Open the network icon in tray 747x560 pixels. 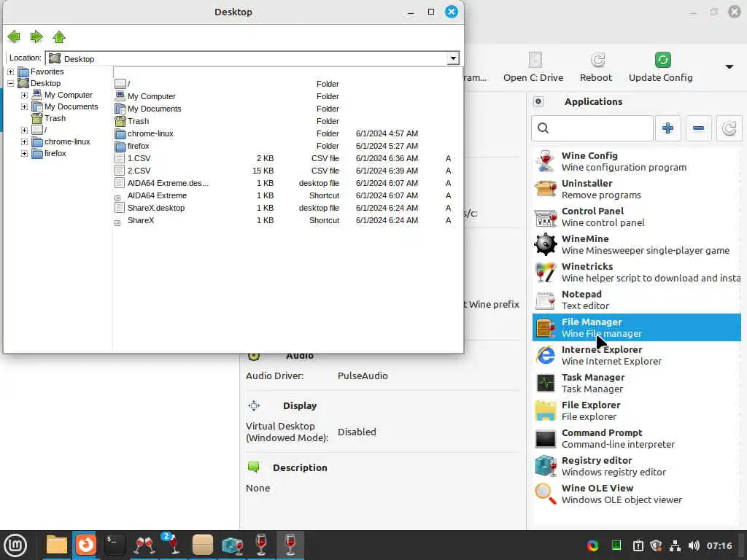click(675, 545)
